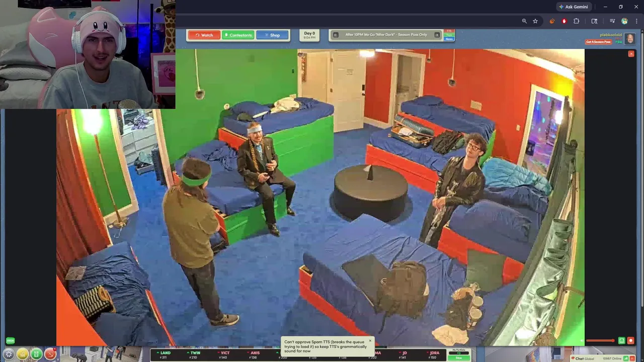Adjust the red volume slider
The image size is (644, 362).
click(x=600, y=341)
